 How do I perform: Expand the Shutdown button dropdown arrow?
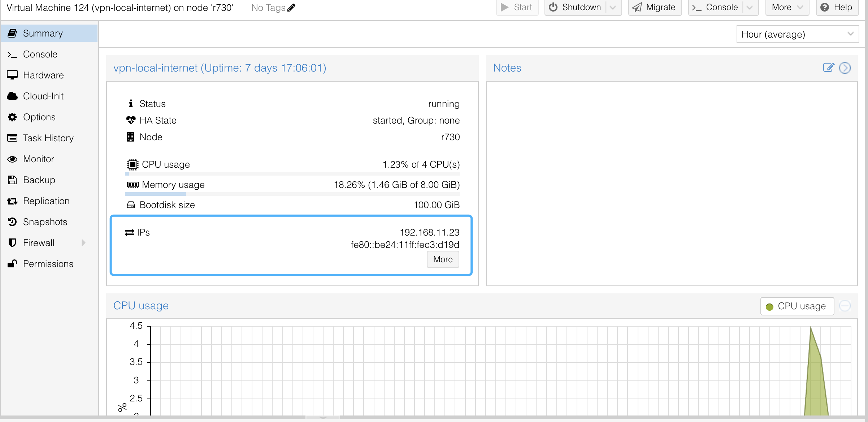pos(613,8)
